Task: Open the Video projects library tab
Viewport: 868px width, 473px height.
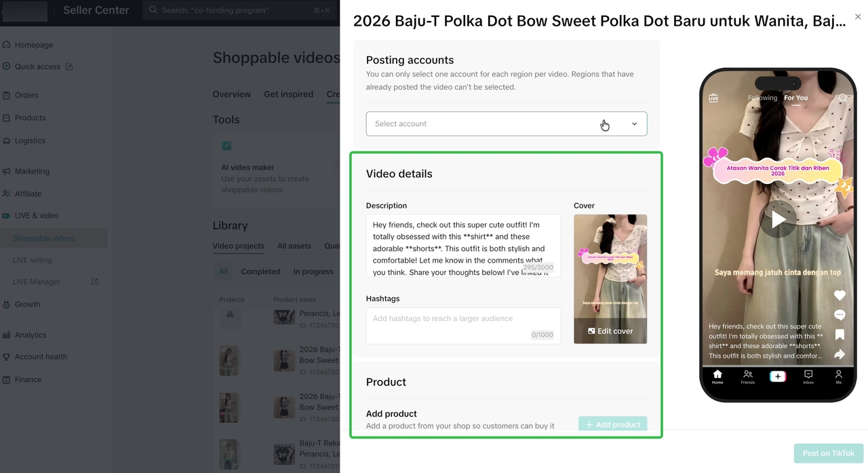Action: point(239,246)
